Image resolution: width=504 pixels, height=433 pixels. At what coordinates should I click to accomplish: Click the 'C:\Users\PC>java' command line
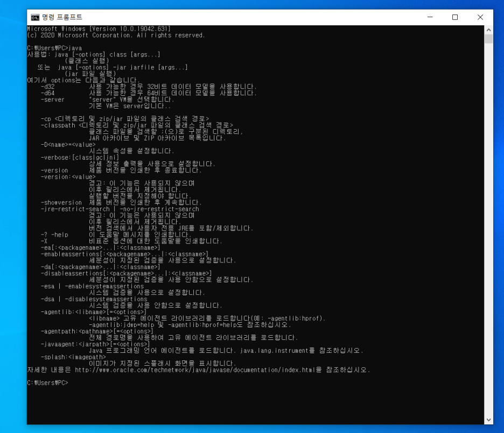[54, 48]
